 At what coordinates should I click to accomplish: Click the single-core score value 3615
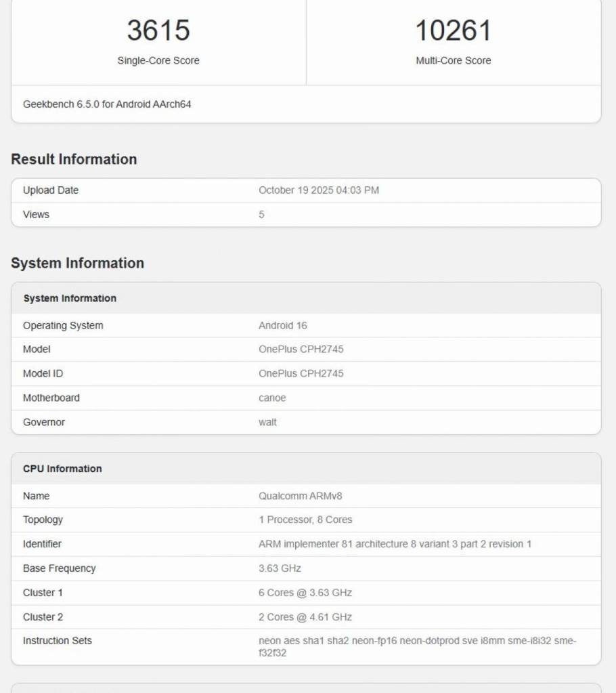tap(158, 30)
